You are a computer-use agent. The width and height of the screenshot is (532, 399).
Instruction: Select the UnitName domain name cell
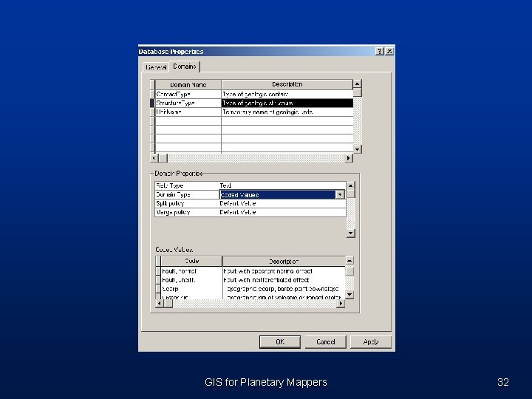coord(188,112)
